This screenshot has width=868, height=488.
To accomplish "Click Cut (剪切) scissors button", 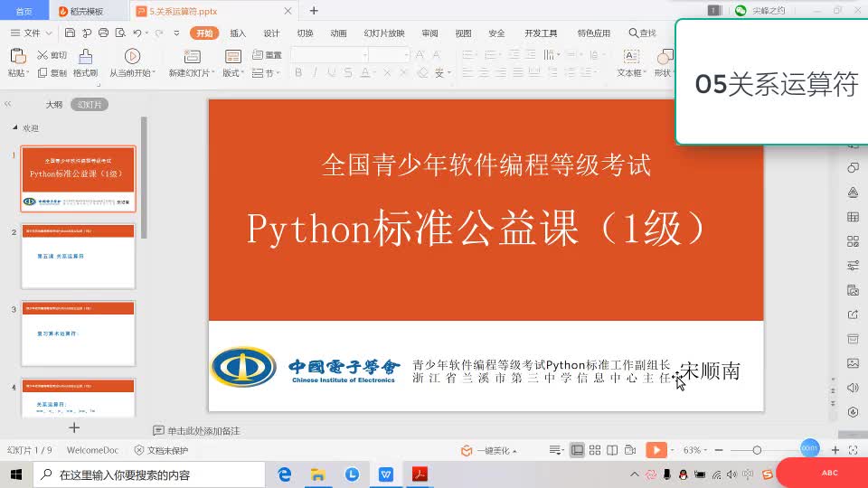I will [x=52, y=55].
